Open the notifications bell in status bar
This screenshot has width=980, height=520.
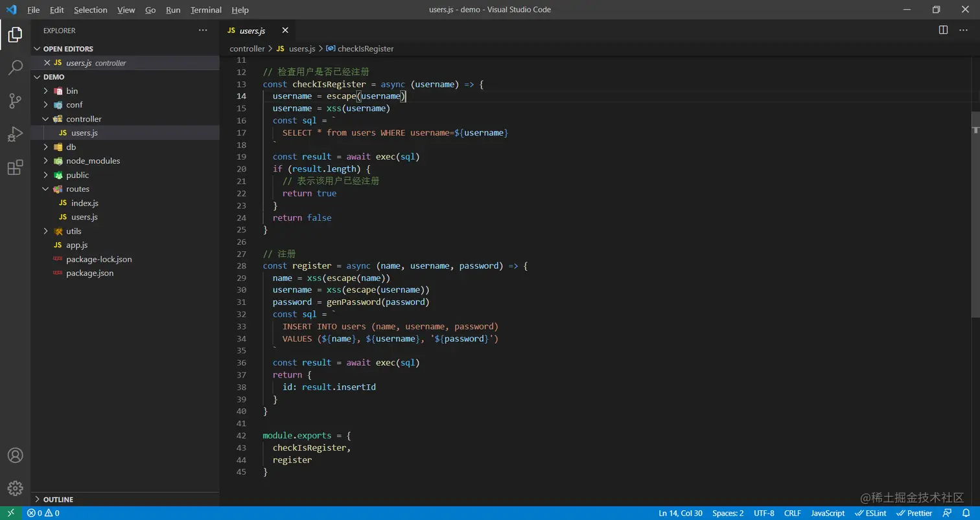(x=966, y=513)
